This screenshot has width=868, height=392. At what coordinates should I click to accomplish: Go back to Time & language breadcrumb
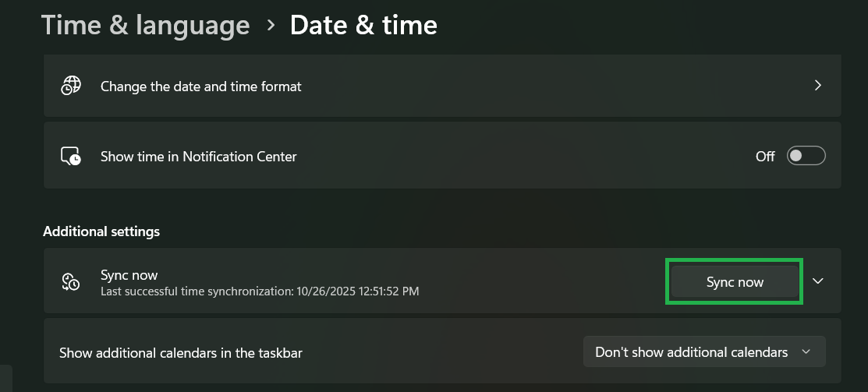click(145, 25)
